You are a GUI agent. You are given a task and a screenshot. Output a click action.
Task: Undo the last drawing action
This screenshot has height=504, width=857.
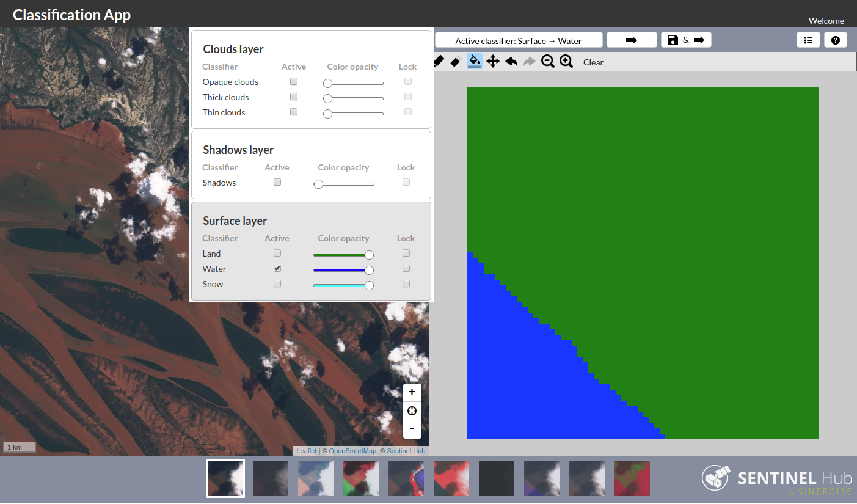(511, 62)
